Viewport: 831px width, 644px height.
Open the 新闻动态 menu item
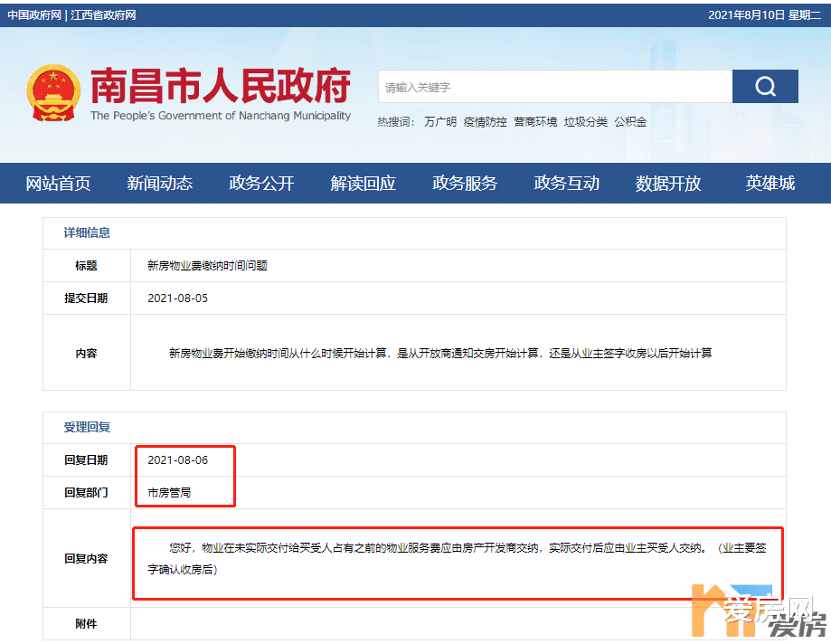159,184
